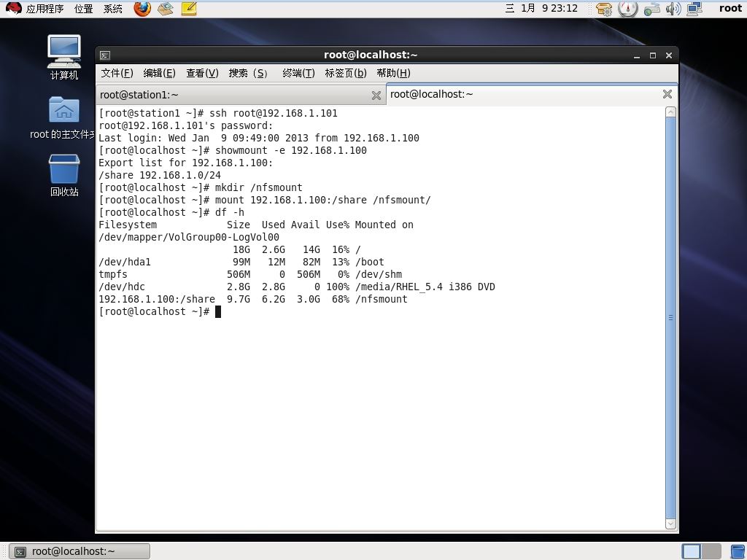The width and height of the screenshot is (747, 560).
Task: Click the 'Export list for 192.168.1.100:' line
Action: 185,163
